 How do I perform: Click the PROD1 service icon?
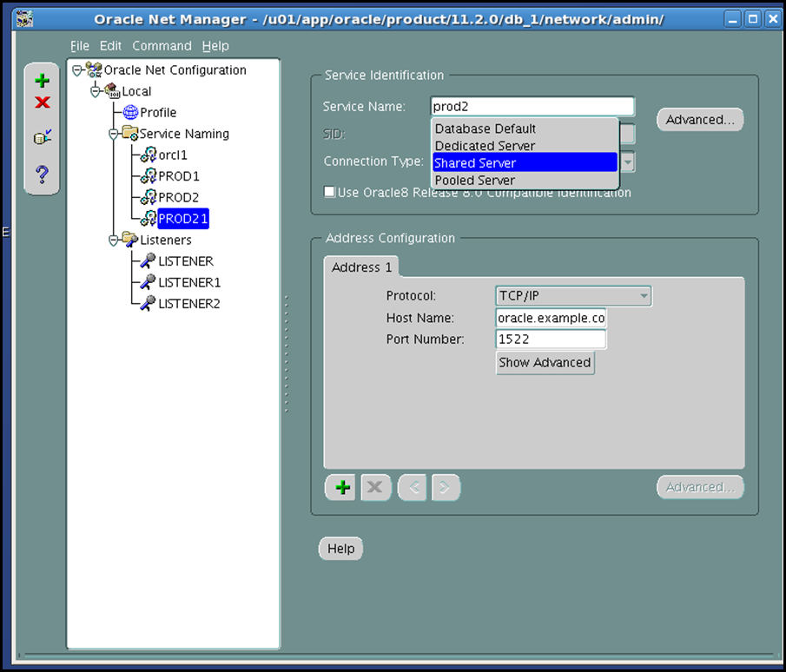(149, 176)
